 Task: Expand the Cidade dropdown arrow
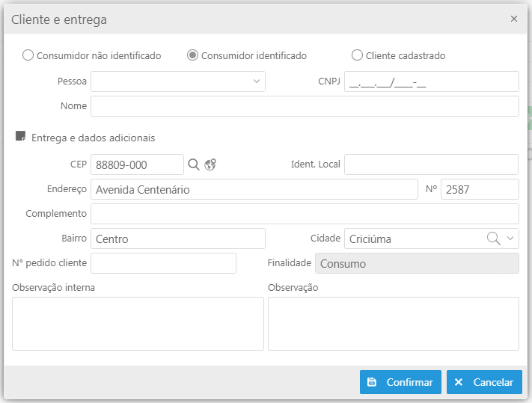tap(510, 239)
